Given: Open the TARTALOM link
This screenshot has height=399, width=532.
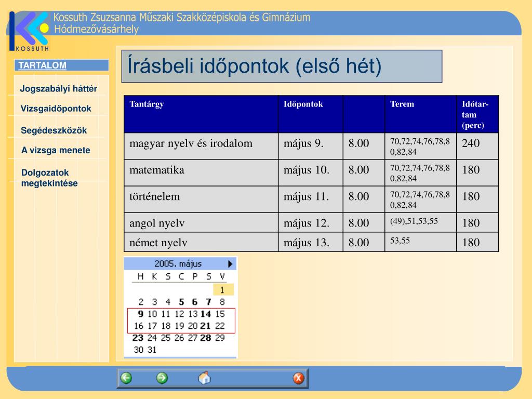Looking at the screenshot, I should [x=43, y=65].
